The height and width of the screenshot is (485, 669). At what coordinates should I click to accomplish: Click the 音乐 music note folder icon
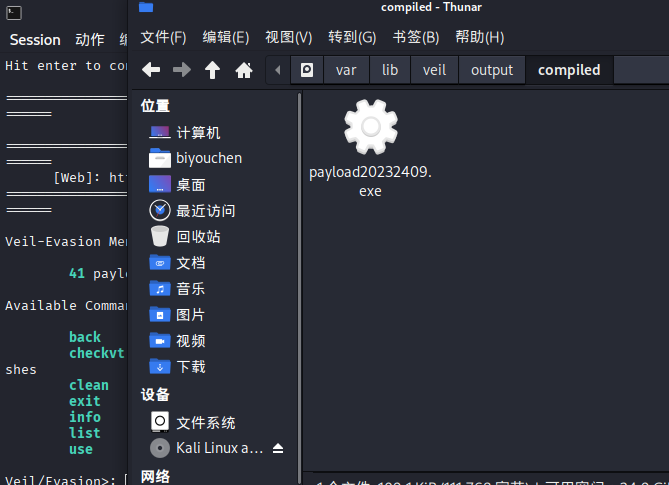(x=160, y=288)
